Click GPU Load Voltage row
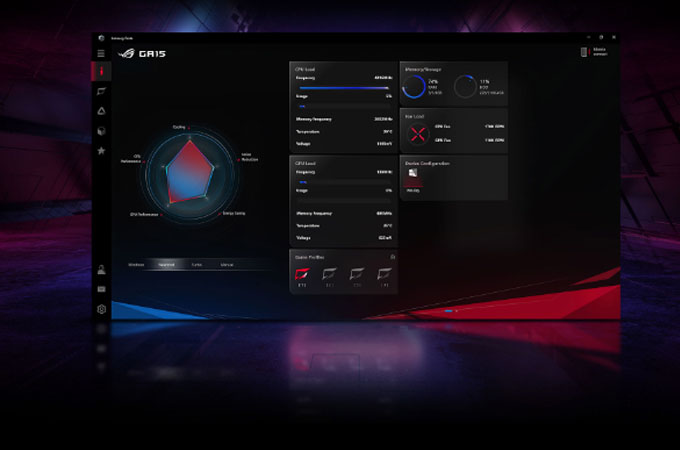 (344, 238)
